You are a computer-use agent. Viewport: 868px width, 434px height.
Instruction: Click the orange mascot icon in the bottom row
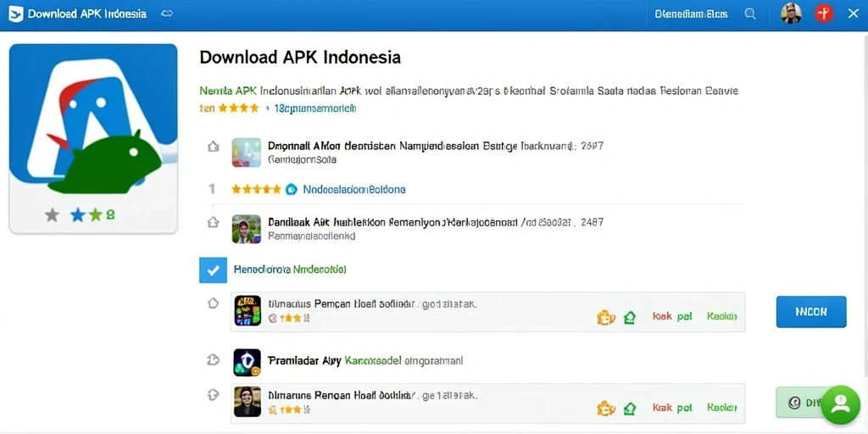click(606, 409)
